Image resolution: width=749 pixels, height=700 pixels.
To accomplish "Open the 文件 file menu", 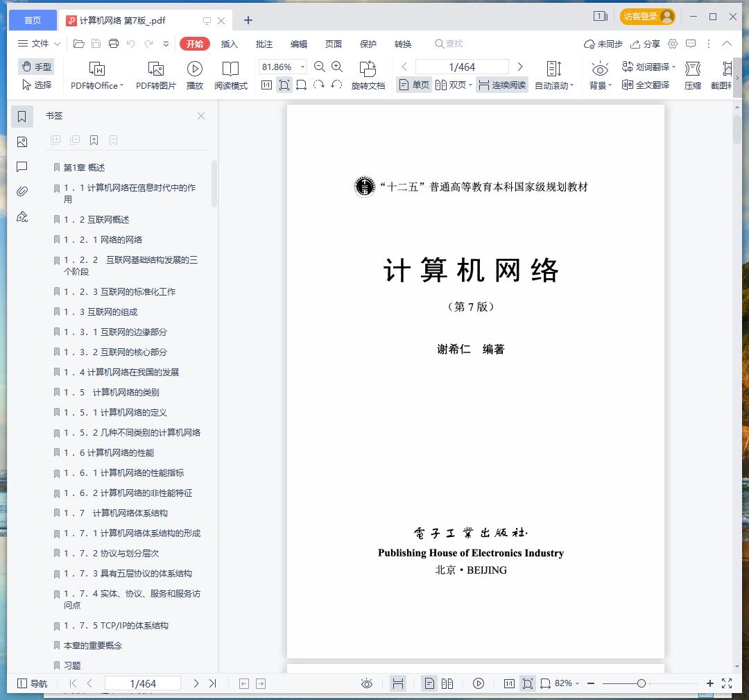I will pos(39,44).
